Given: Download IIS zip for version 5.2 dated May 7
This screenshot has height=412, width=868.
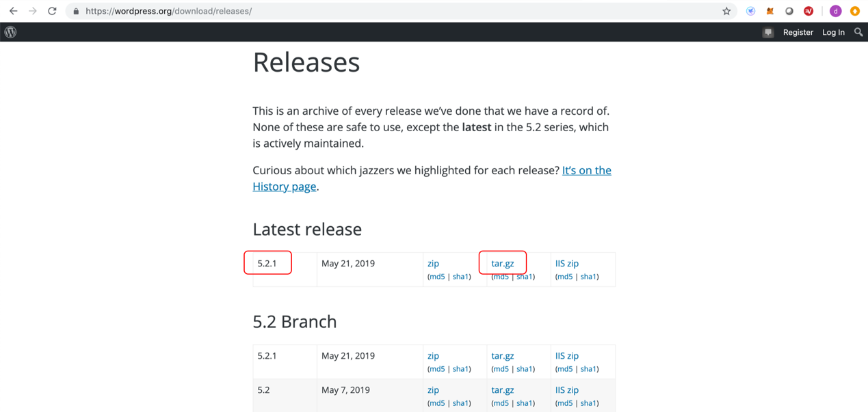Looking at the screenshot, I should click(567, 389).
